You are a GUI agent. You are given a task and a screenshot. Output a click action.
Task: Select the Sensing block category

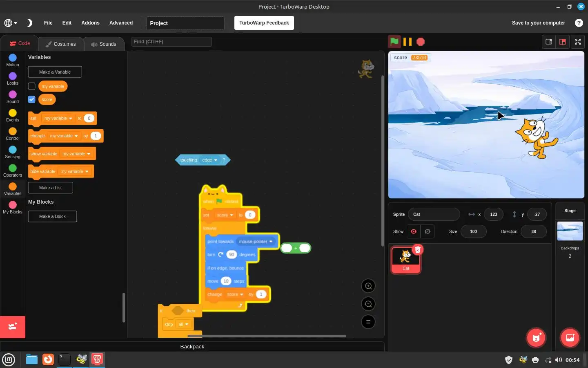pyautogui.click(x=13, y=153)
